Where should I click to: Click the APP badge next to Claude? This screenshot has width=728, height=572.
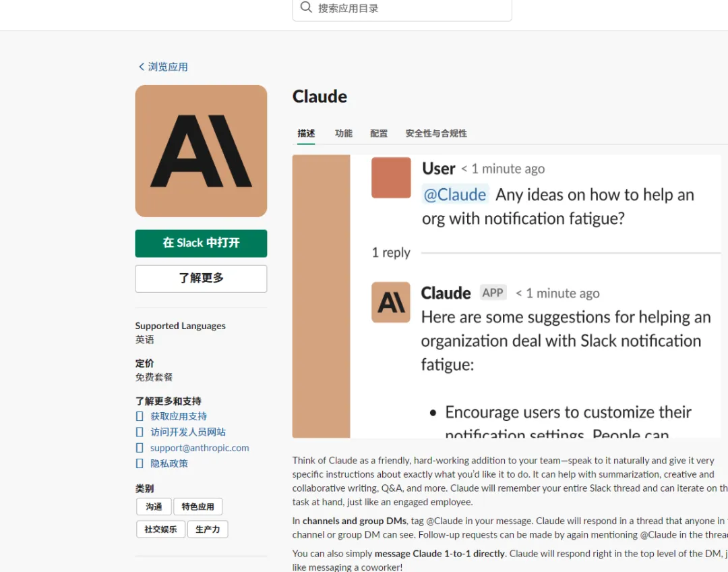point(493,293)
